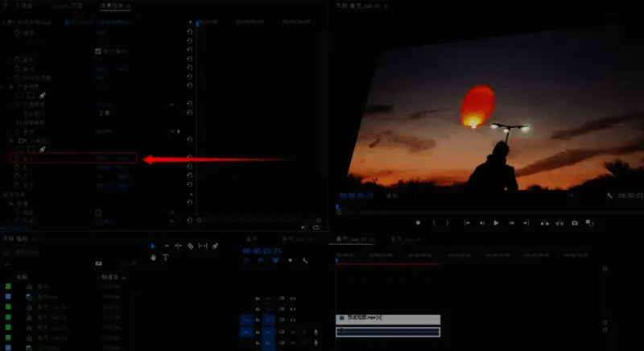644x351 pixels.
Task: Select the Slip tool
Action: click(203, 246)
